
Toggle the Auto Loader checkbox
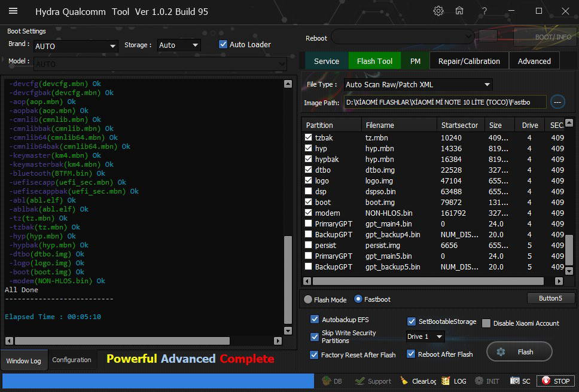223,44
